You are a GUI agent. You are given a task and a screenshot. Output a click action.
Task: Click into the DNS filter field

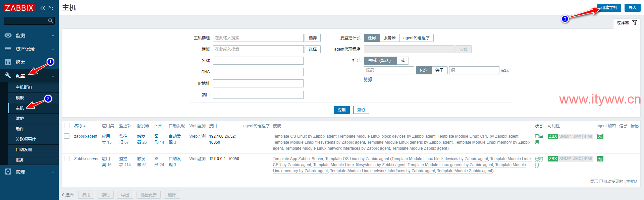click(x=258, y=72)
